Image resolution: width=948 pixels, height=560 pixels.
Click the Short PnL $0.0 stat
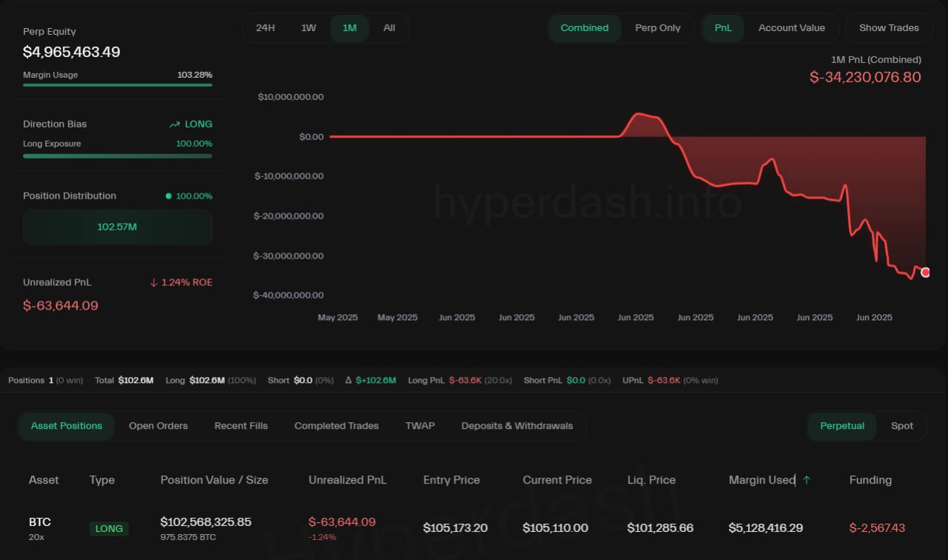click(x=567, y=381)
